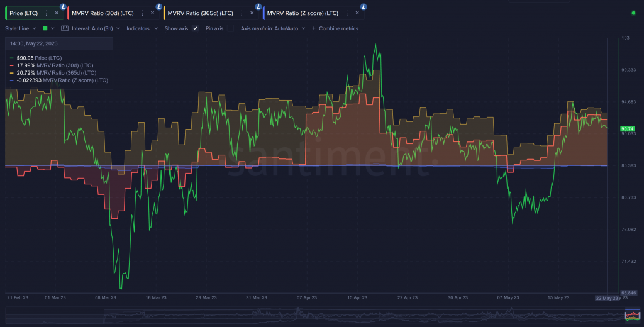This screenshot has height=327, width=644.
Task: Remove the MVRV Ratio (30d) metric
Action: tap(152, 13)
